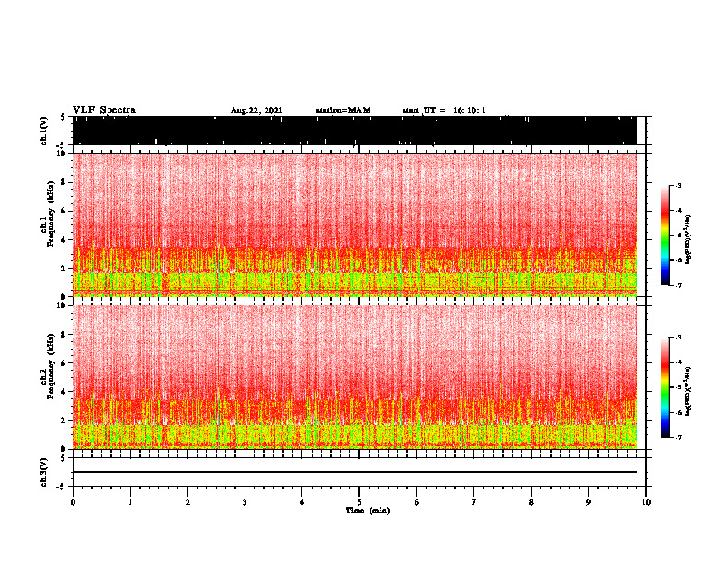Click the time axis tick label '6'
Image resolution: width=728 pixels, height=563 pixels.
pyautogui.click(x=417, y=502)
